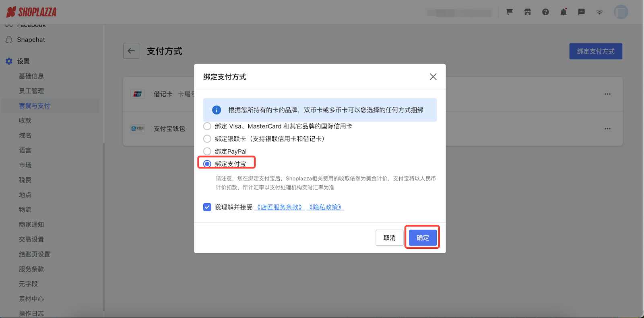Open 税费 in the sidebar
The image size is (644, 318).
click(x=25, y=180)
